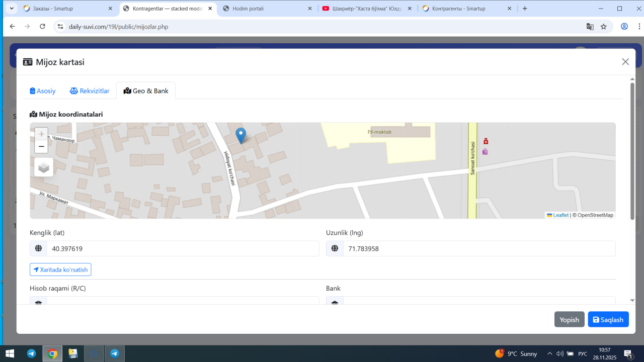Click the globe icon beside the longitude field
Image resolution: width=644 pixels, height=362 pixels.
tap(335, 248)
